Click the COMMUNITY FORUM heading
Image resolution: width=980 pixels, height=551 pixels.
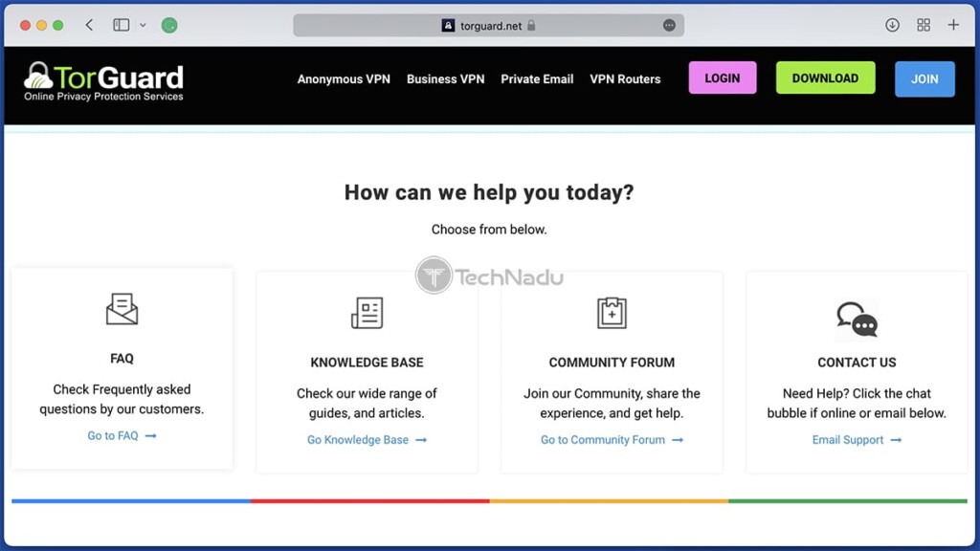(612, 363)
